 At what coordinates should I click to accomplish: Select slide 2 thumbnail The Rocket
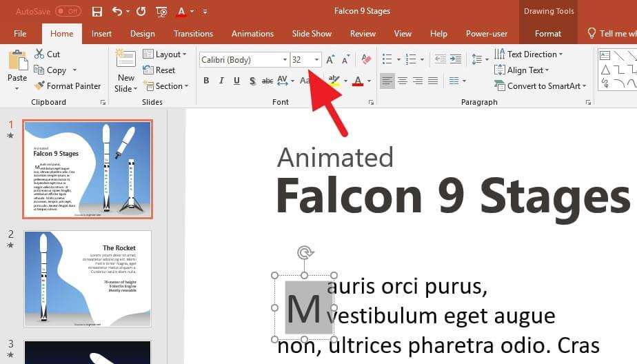click(88, 279)
